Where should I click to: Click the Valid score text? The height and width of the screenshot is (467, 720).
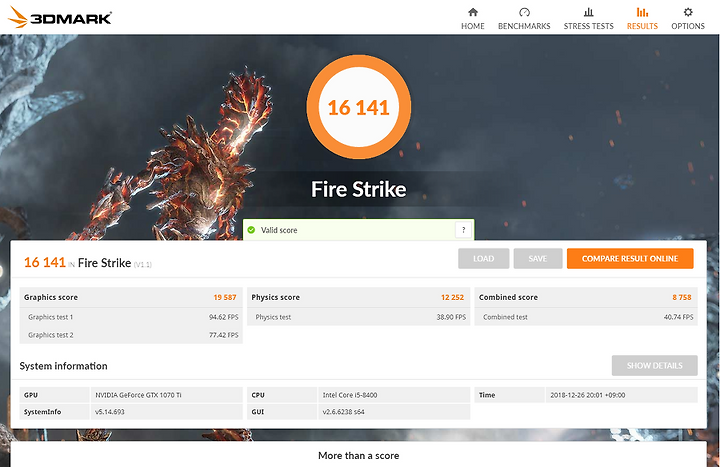279,230
